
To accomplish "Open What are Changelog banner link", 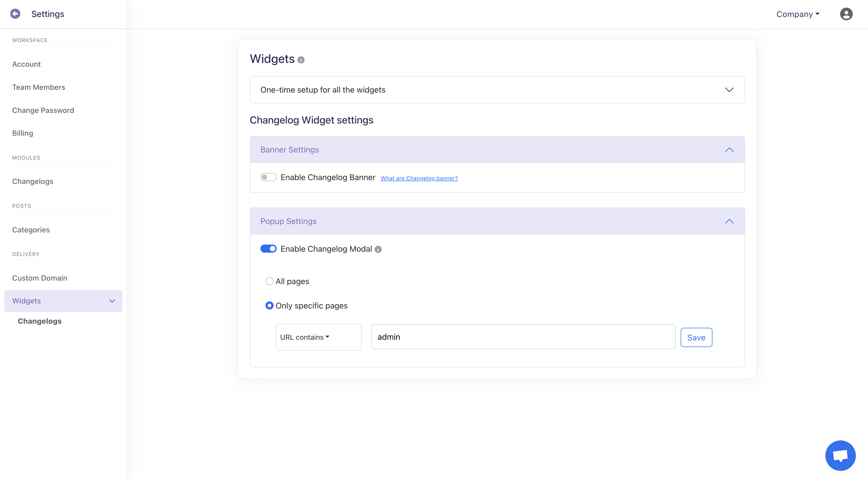I will pyautogui.click(x=419, y=178).
